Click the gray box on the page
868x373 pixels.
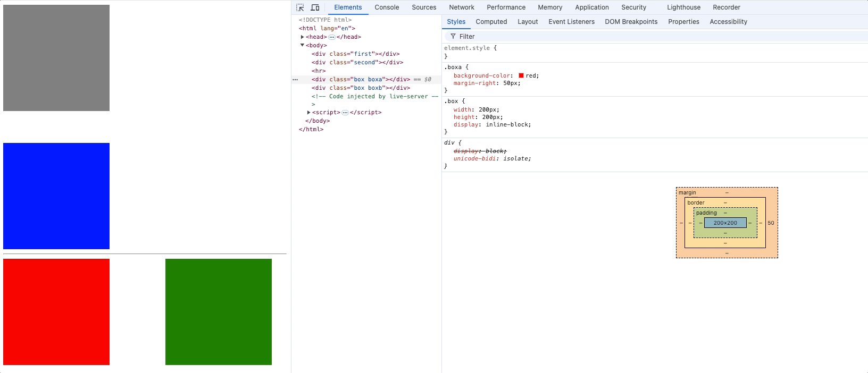pyautogui.click(x=56, y=58)
